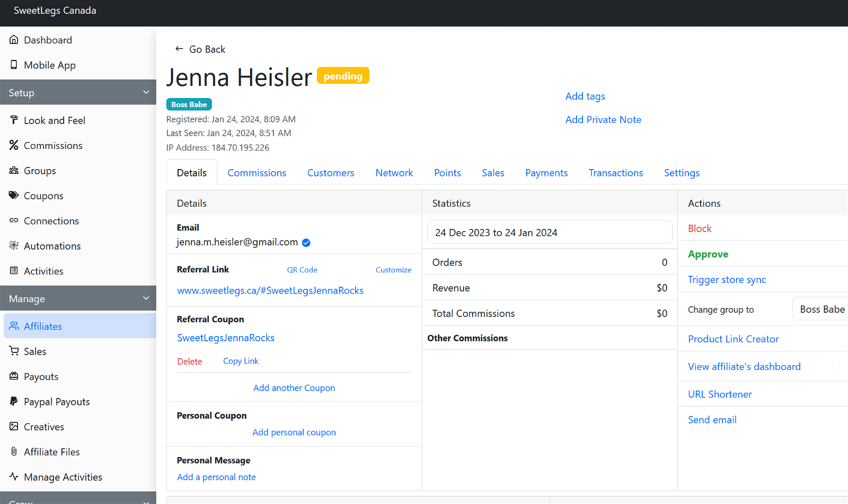Image resolution: width=848 pixels, height=504 pixels.
Task: Collapse the Setup sidebar section
Action: [146, 92]
